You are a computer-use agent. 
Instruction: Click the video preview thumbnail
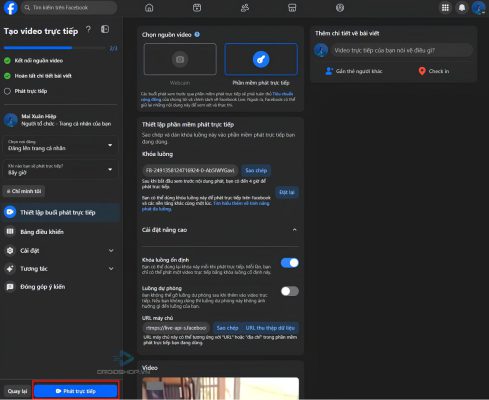(x=220, y=388)
